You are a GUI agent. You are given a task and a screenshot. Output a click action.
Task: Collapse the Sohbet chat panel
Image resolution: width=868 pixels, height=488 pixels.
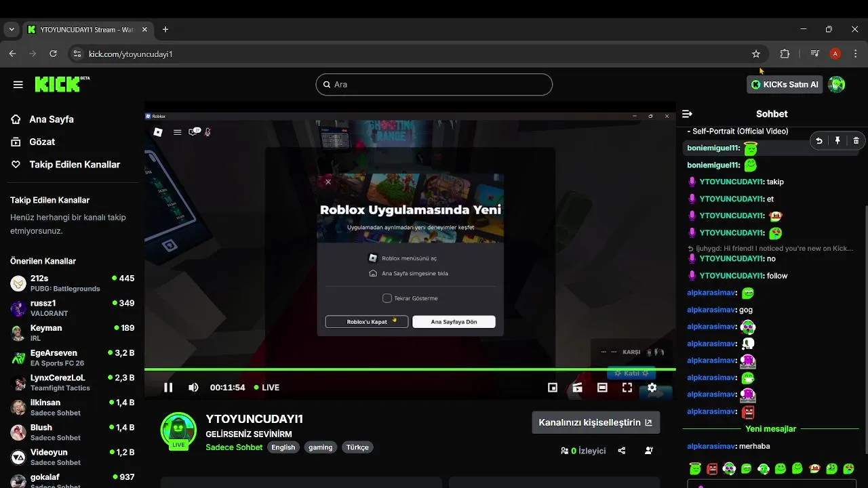(x=687, y=114)
